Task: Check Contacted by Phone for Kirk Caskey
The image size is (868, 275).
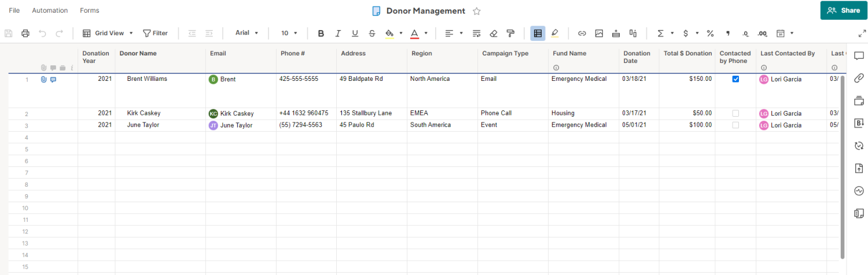Action: pyautogui.click(x=735, y=113)
